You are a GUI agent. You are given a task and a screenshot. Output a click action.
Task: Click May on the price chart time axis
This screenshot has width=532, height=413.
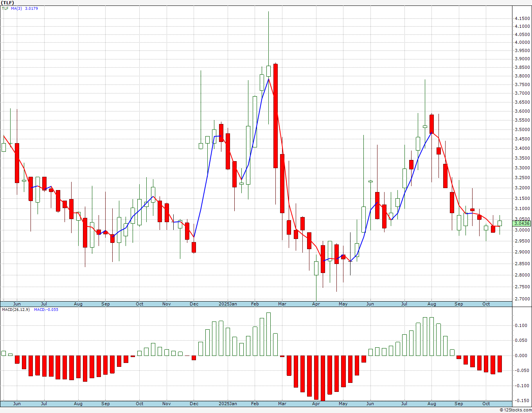tap(343, 304)
